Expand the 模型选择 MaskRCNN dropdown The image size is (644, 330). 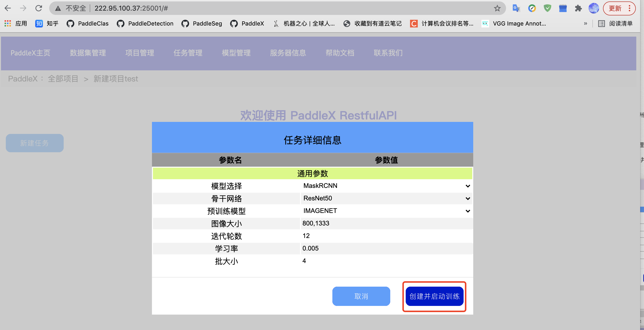point(386,186)
